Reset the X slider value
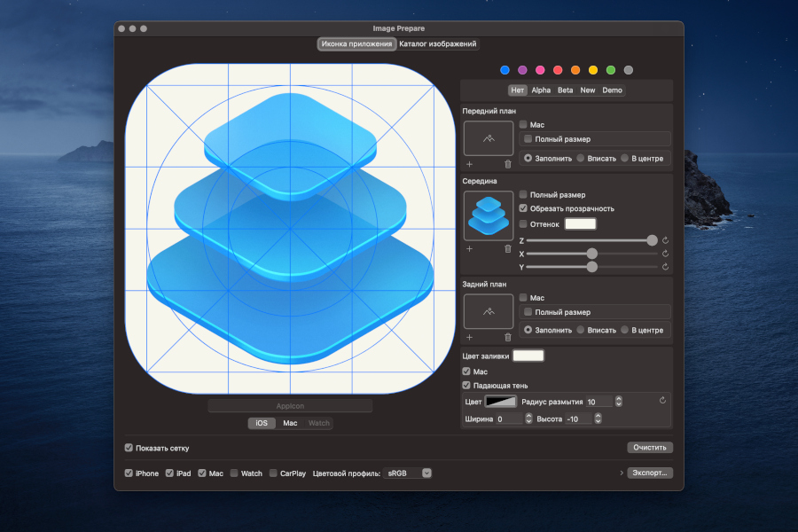The width and height of the screenshot is (798, 532). (665, 254)
